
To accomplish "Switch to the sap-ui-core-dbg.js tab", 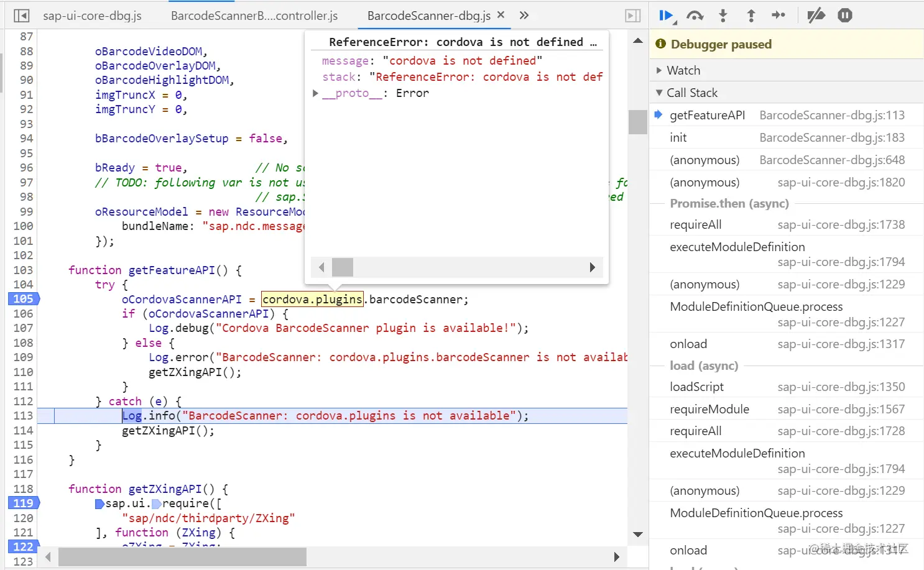I will [x=92, y=16].
